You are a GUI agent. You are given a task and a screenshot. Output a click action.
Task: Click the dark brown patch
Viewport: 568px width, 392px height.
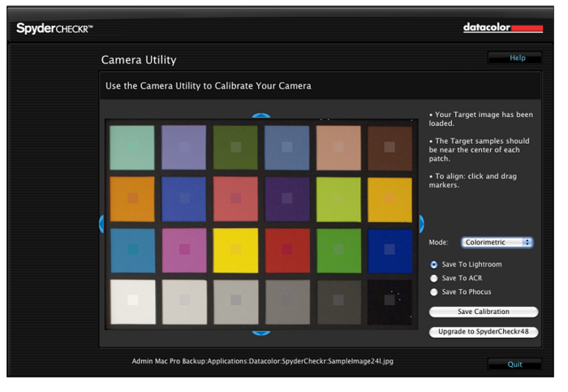point(389,149)
